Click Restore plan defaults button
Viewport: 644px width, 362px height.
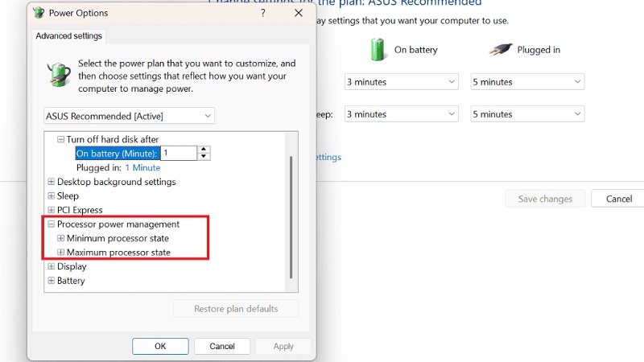[x=236, y=309]
